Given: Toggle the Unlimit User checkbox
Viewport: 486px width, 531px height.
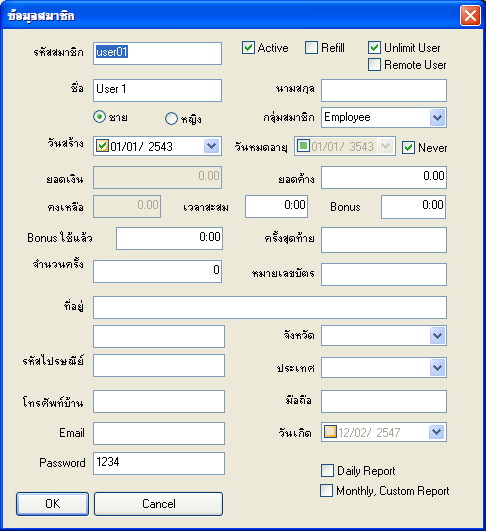Looking at the screenshot, I should click(374, 48).
